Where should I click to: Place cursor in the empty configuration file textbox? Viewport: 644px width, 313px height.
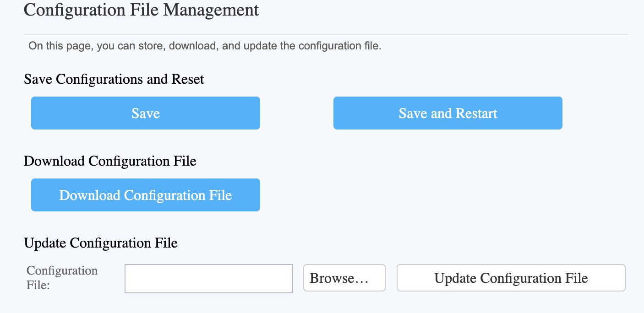point(209,278)
